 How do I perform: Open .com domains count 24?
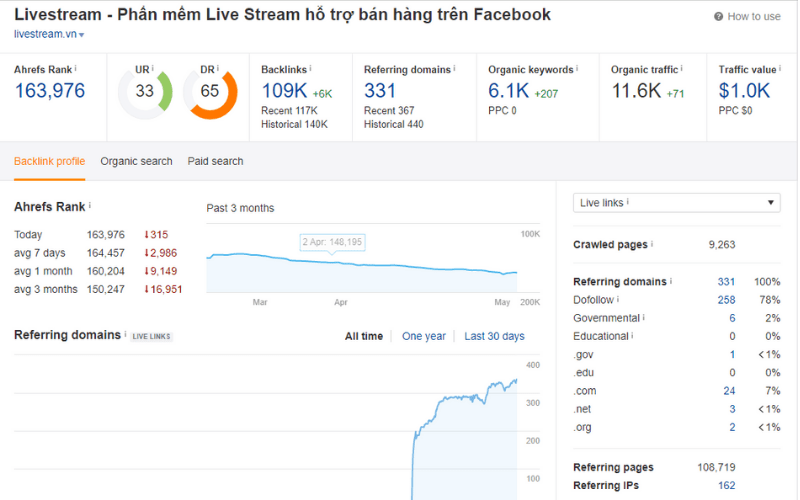pos(730,391)
